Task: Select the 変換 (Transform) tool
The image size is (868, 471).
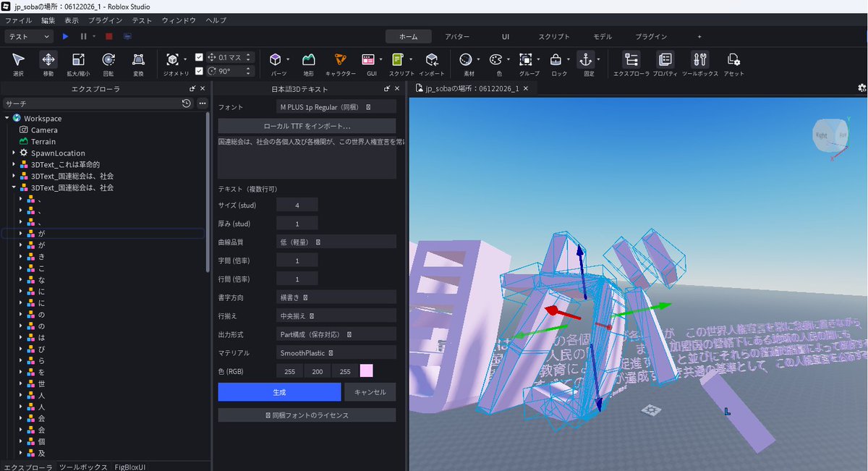Action: tap(138, 60)
